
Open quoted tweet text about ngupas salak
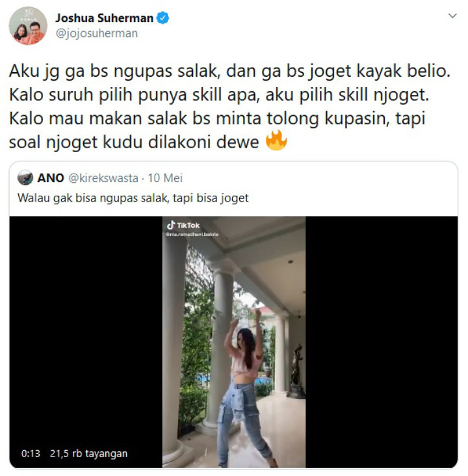133,198
